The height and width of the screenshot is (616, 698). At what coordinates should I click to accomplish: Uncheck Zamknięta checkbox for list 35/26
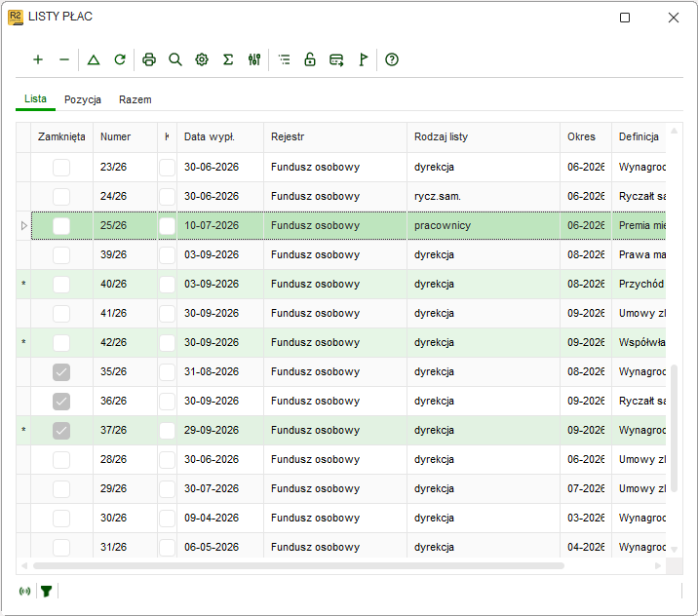click(61, 372)
